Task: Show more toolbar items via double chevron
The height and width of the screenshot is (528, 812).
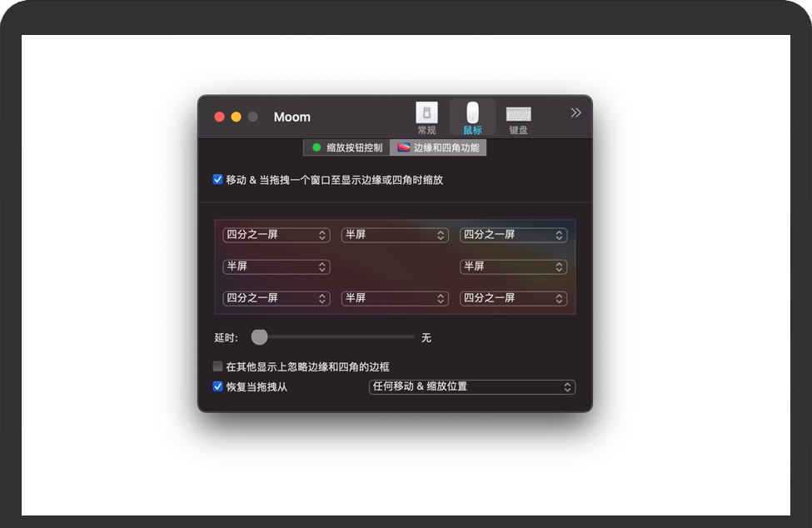Action: click(575, 113)
